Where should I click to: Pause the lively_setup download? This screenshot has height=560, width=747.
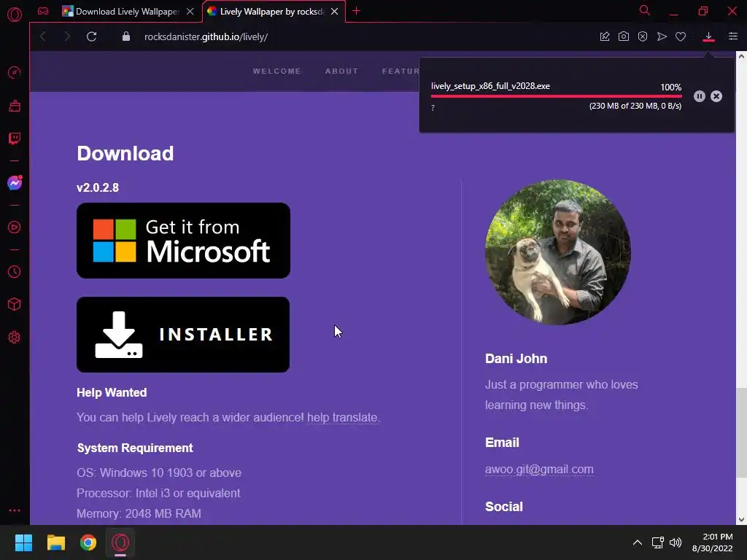[700, 96]
